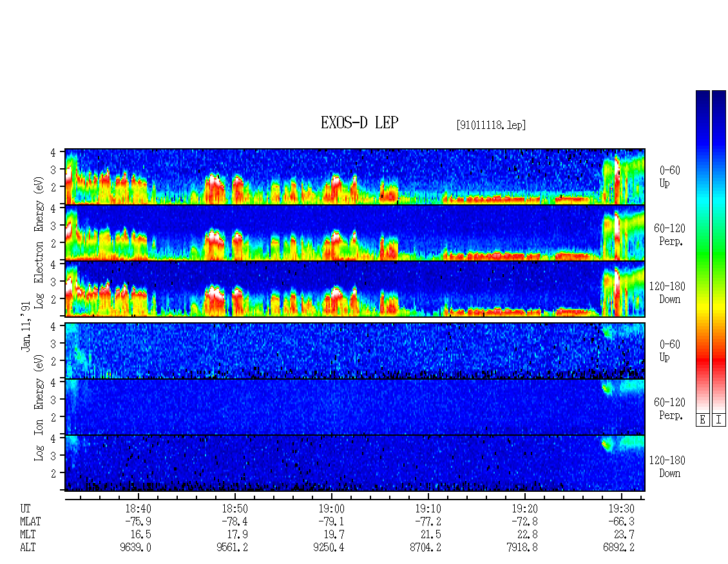Click the electron 0-60 Up spectrogram panel

click(355, 177)
